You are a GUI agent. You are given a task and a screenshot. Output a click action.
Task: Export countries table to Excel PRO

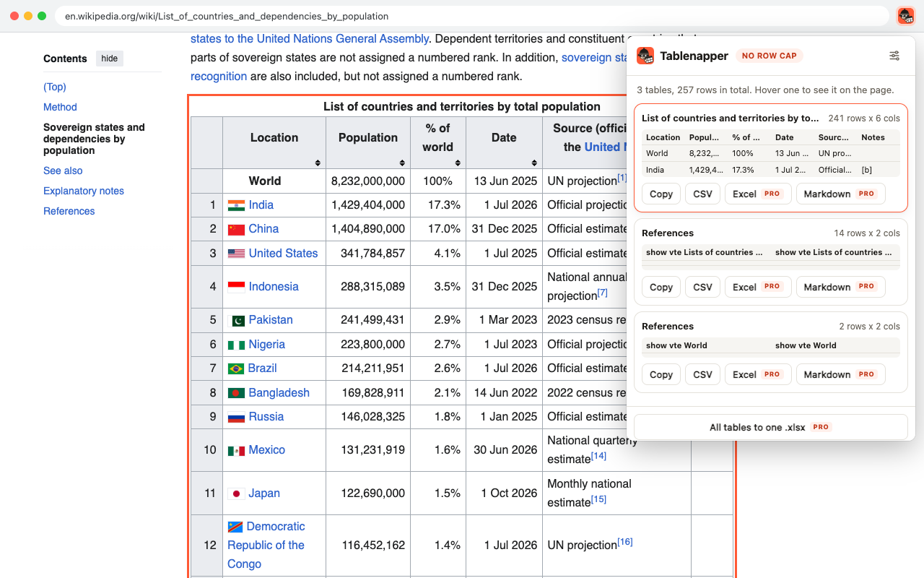pyautogui.click(x=758, y=194)
